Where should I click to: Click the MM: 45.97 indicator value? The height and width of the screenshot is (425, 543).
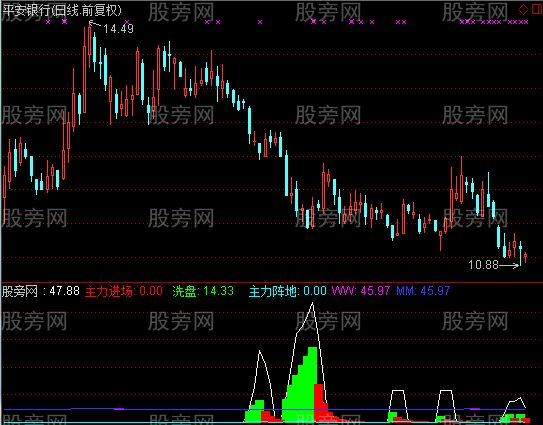click(423, 291)
